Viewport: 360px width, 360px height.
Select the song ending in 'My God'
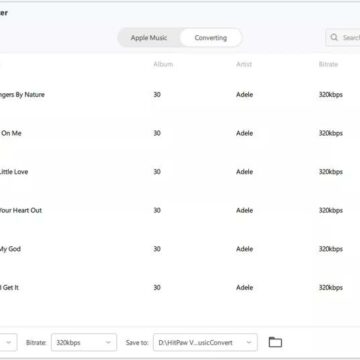pos(10,249)
